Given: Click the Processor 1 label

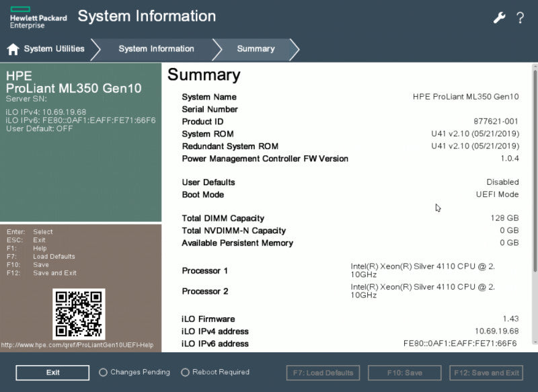Looking at the screenshot, I should [205, 271].
